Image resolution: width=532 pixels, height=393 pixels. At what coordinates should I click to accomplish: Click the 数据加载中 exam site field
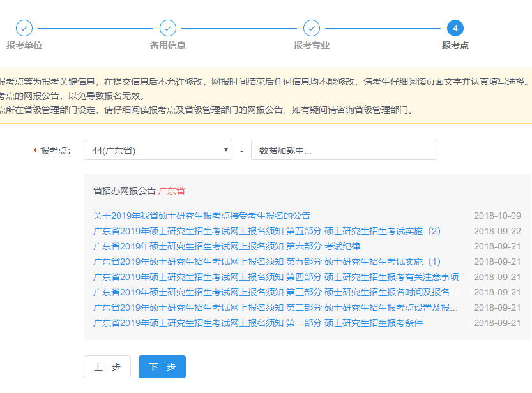344,151
